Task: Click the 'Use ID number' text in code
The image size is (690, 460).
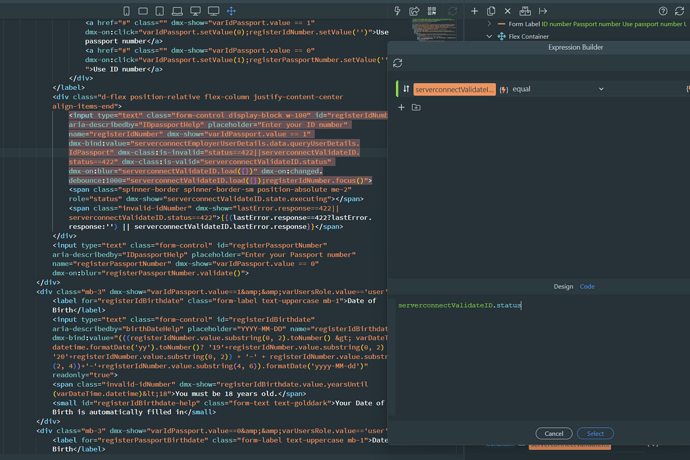Action: click(x=117, y=69)
